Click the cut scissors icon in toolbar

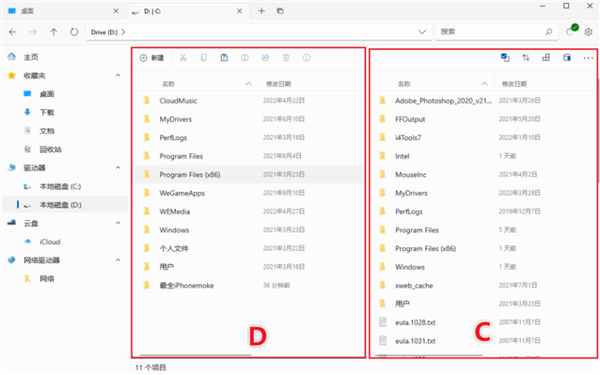pos(183,58)
